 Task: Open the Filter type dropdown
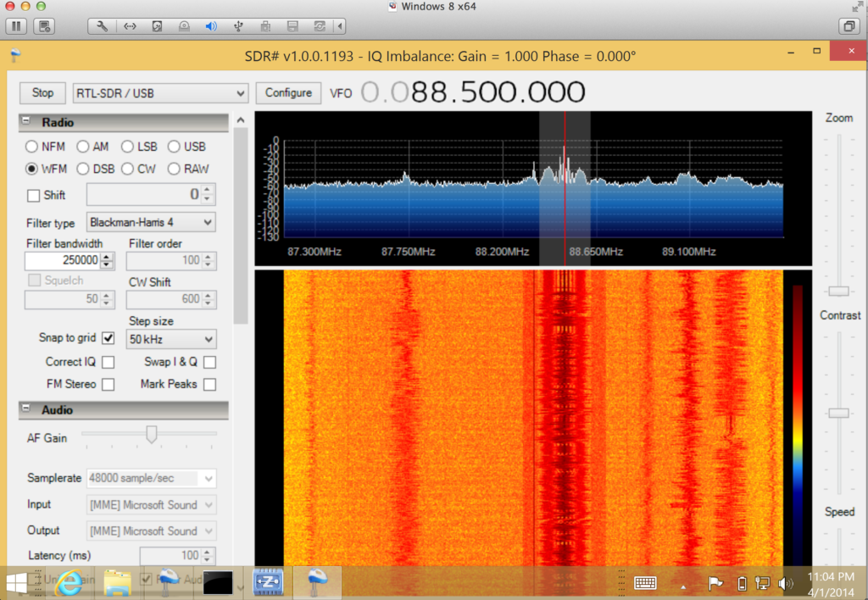[x=151, y=223]
